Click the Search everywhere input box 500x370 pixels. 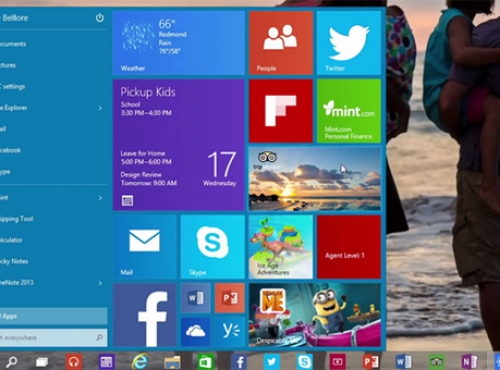coord(54,338)
